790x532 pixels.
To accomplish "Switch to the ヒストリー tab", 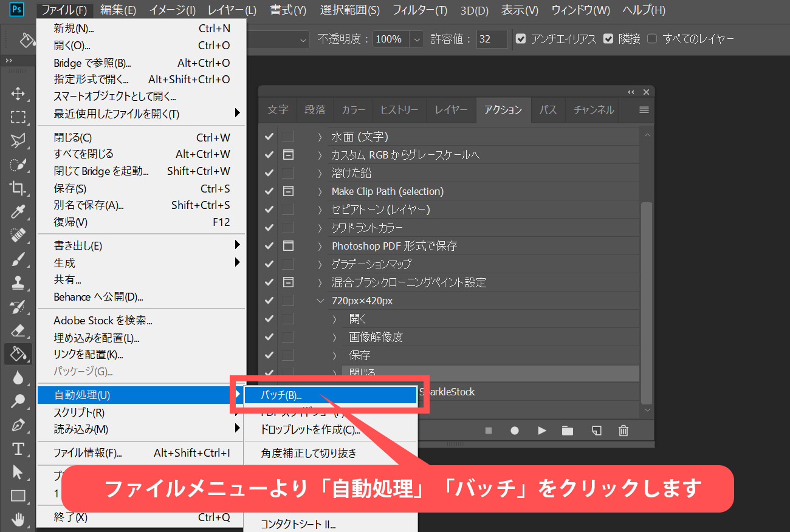I will 399,110.
